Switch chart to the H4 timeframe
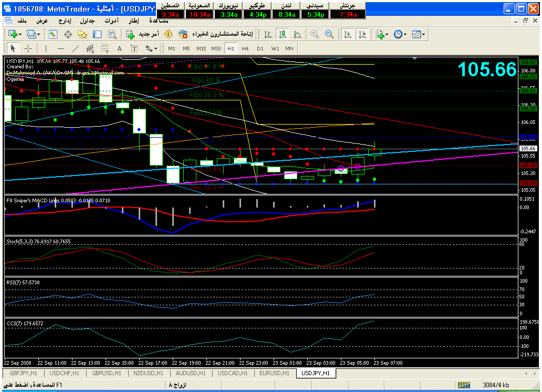 245,48
